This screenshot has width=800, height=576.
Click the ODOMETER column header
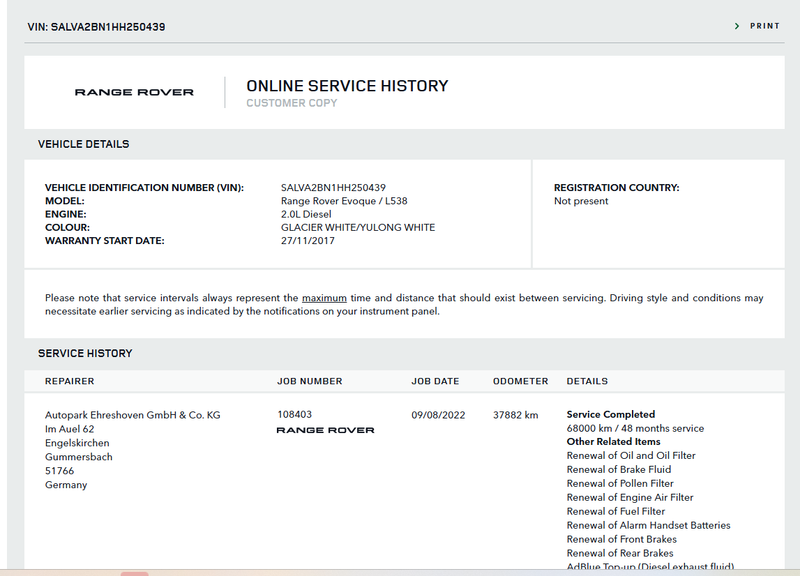[x=520, y=381]
